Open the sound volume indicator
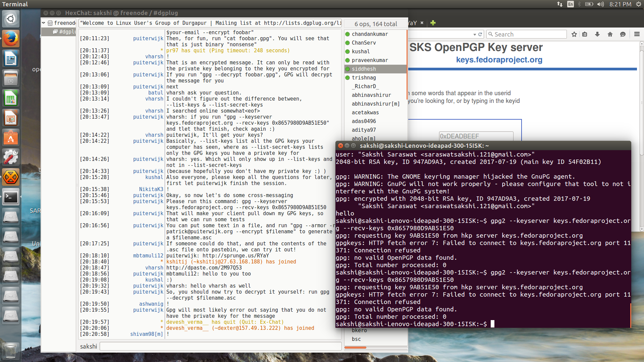644x362 pixels. [x=600, y=4]
